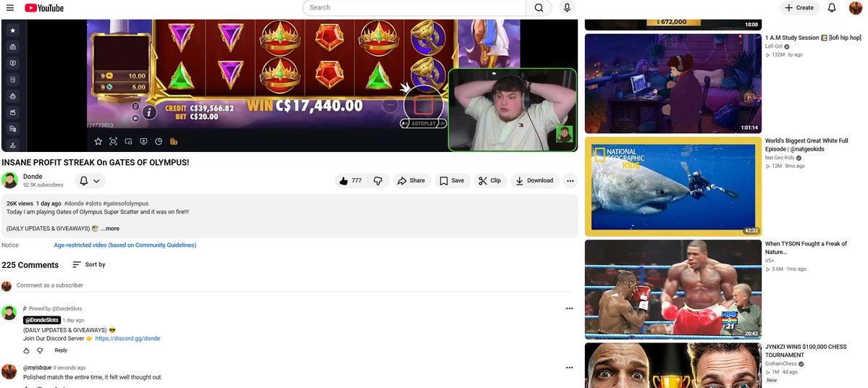Viewport: 868px width, 388px height.
Task: Dislike the video with thumbs-down
Action: (x=378, y=180)
